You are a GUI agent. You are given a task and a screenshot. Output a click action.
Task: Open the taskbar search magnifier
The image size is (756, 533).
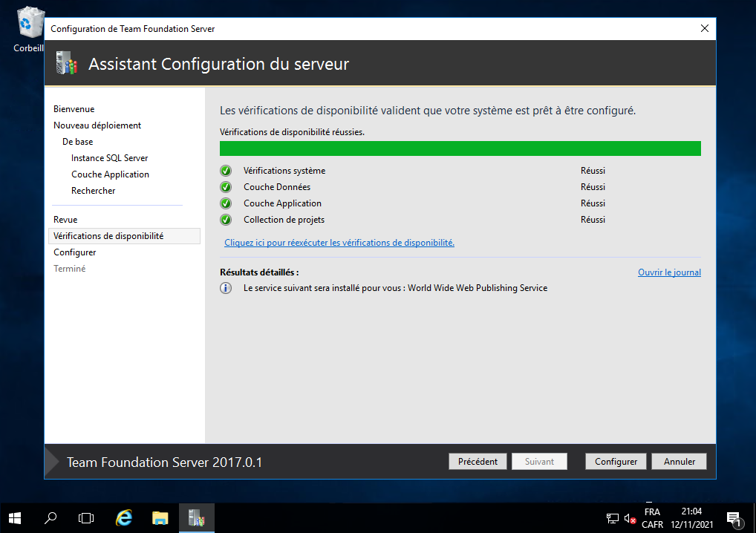pyautogui.click(x=50, y=517)
